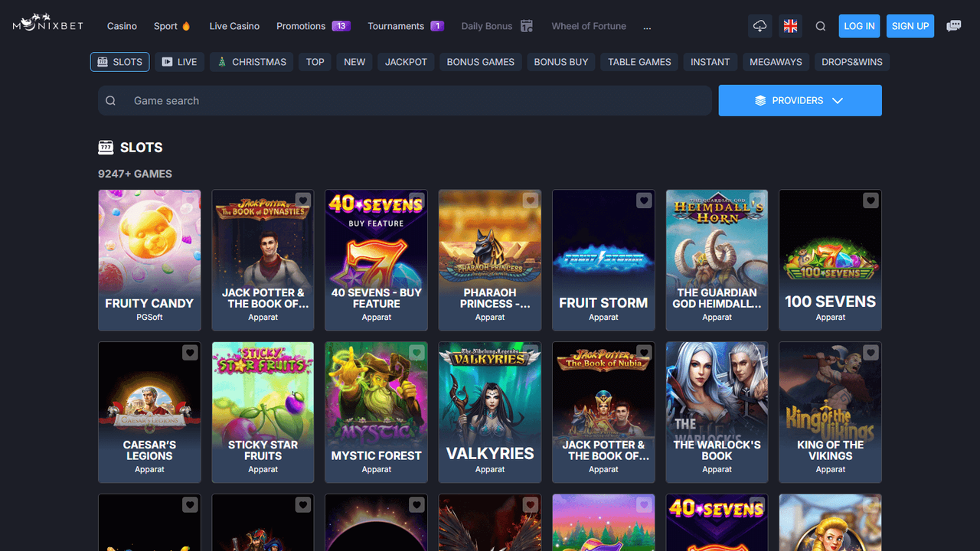This screenshot has width=980, height=551.
Task: Open the second-row 40 Sevens thumbnail at bottom
Action: (717, 523)
